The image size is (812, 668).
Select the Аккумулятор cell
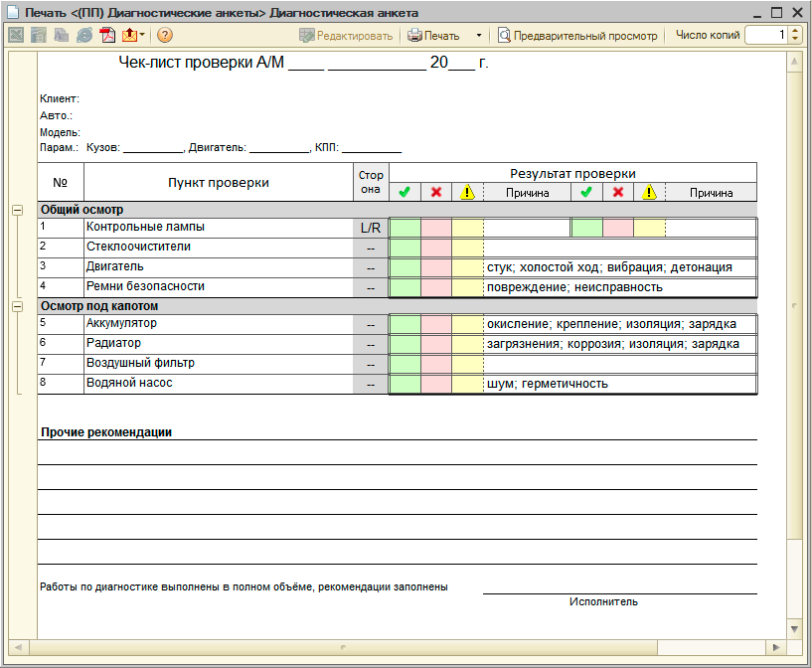click(218, 325)
